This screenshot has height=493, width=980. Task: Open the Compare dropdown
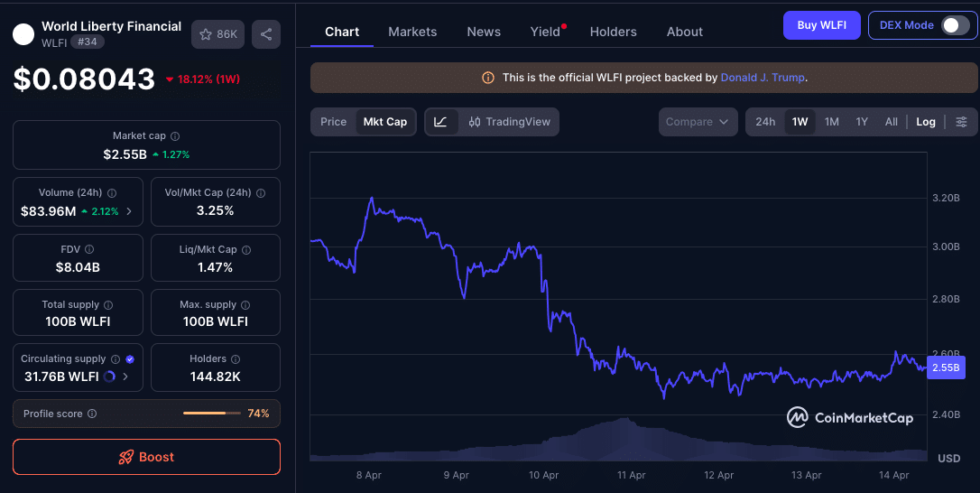[698, 122]
